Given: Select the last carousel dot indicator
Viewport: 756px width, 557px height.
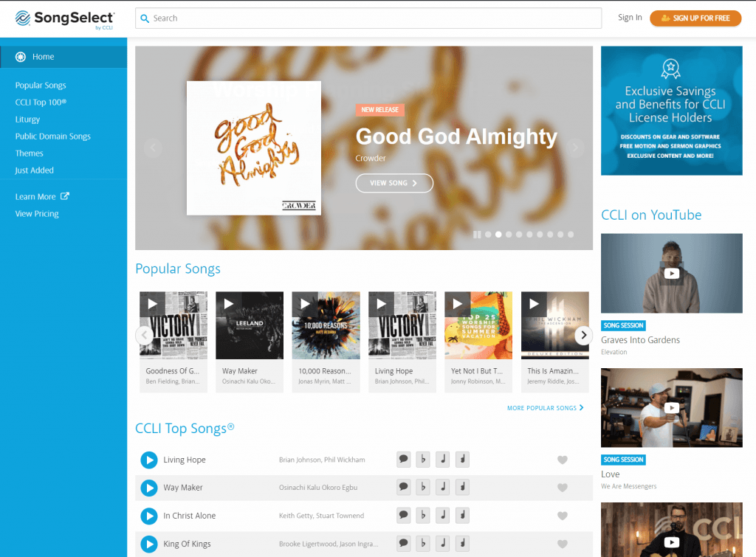Looking at the screenshot, I should (x=571, y=235).
